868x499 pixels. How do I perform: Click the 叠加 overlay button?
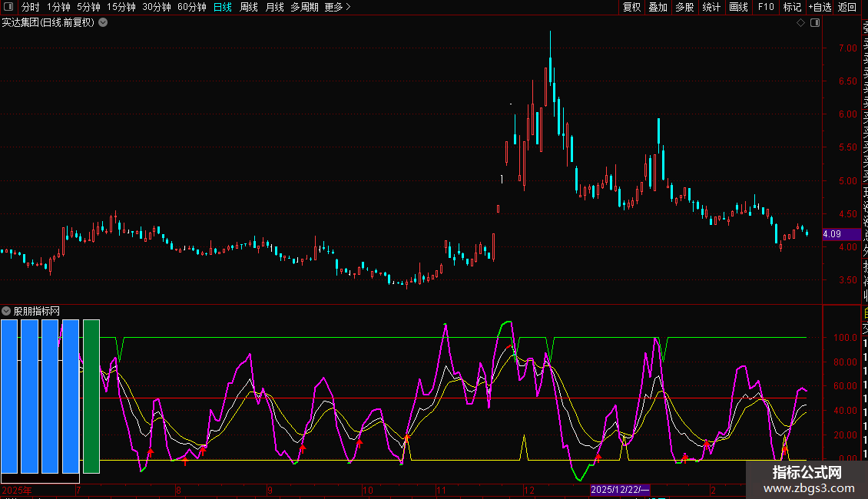coord(658,7)
